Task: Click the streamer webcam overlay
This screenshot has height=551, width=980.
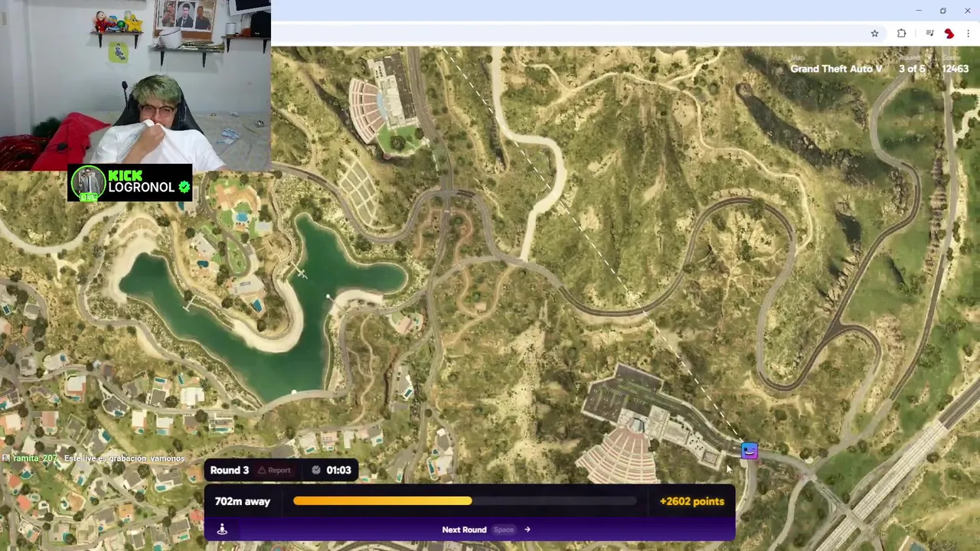Action: (x=136, y=85)
